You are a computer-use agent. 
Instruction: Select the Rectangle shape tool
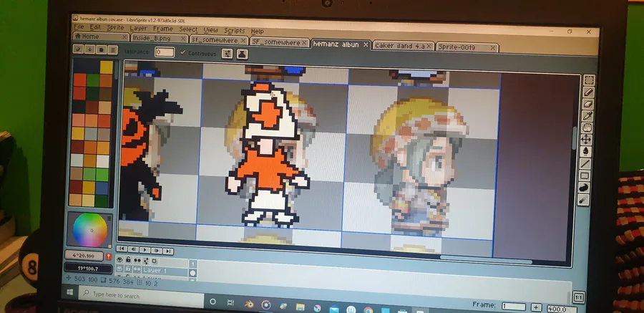coord(585,176)
